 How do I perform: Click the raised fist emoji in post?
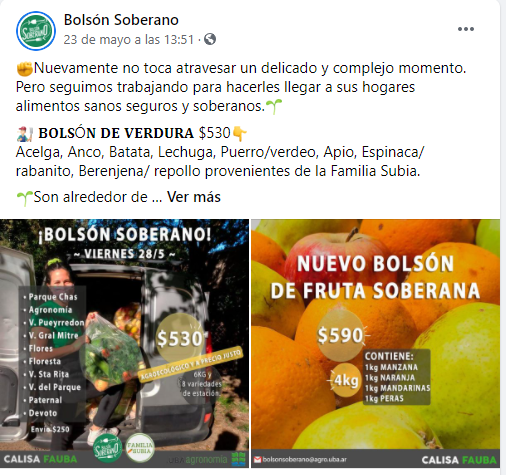(24, 68)
